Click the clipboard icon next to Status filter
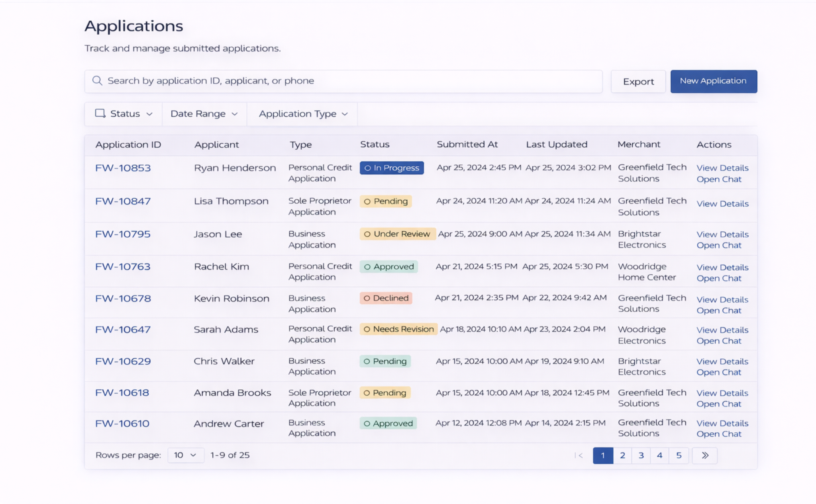Image resolution: width=816 pixels, height=504 pixels. (100, 113)
